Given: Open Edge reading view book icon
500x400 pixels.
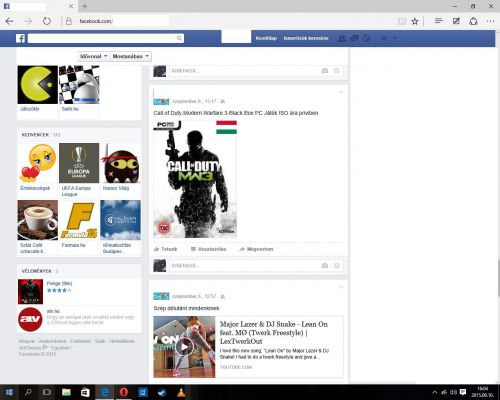Looking at the screenshot, I should click(x=402, y=21).
